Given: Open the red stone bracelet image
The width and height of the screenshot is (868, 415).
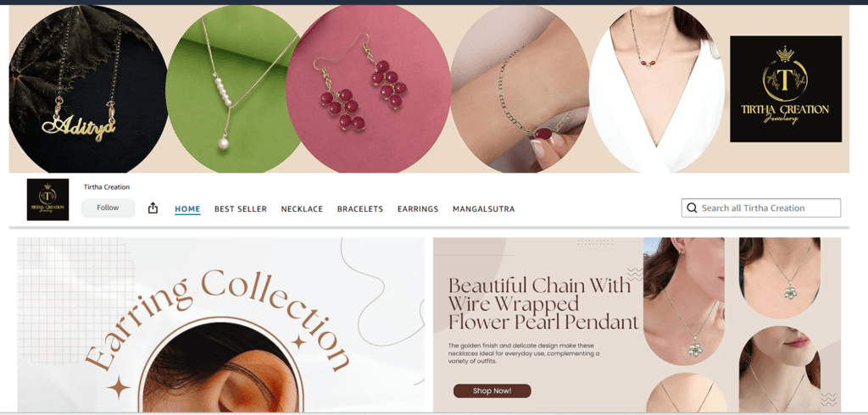Looking at the screenshot, I should pos(520,89).
